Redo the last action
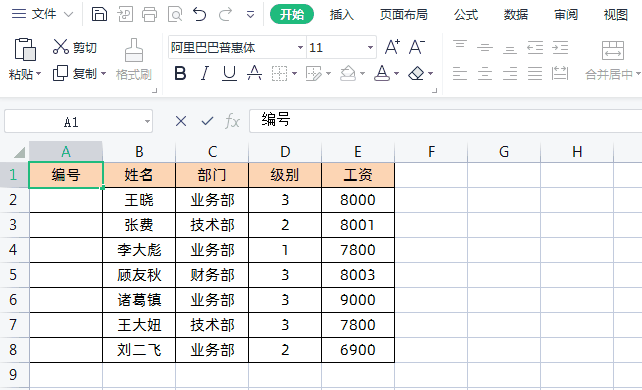Screen dimensions: 642x390 [225, 14]
